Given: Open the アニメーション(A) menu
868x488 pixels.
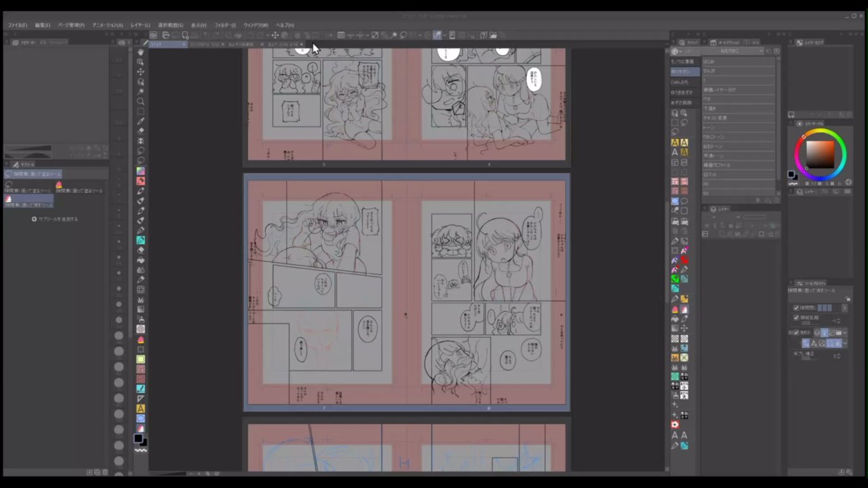Looking at the screenshot, I should click(x=108, y=25).
